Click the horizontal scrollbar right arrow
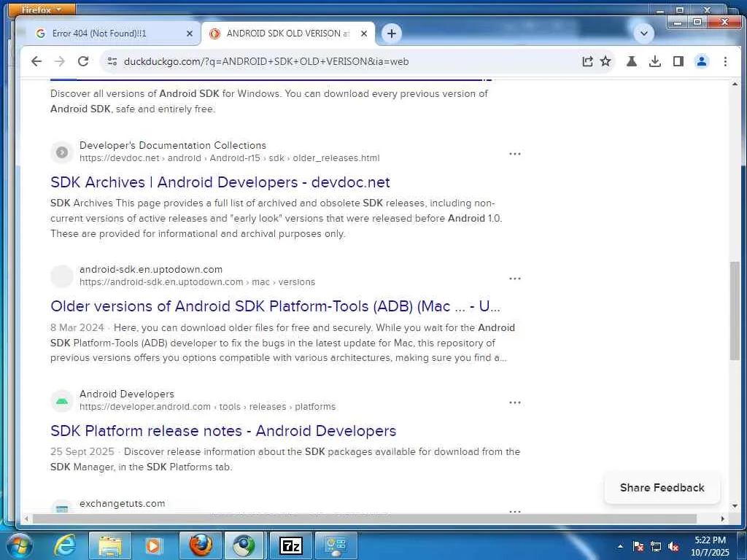Viewport: 747px width, 560px height. pyautogui.click(x=723, y=518)
